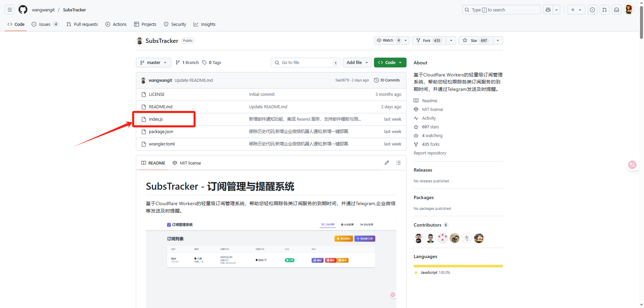The image size is (644, 308).
Task: Click wangwangit author name in commit row
Action: pyautogui.click(x=160, y=80)
